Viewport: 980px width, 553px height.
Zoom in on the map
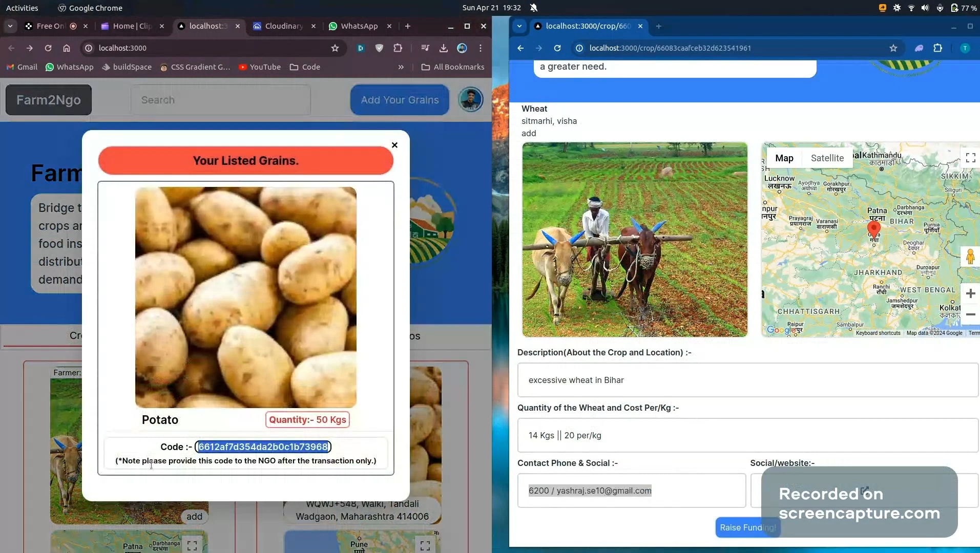point(970,293)
